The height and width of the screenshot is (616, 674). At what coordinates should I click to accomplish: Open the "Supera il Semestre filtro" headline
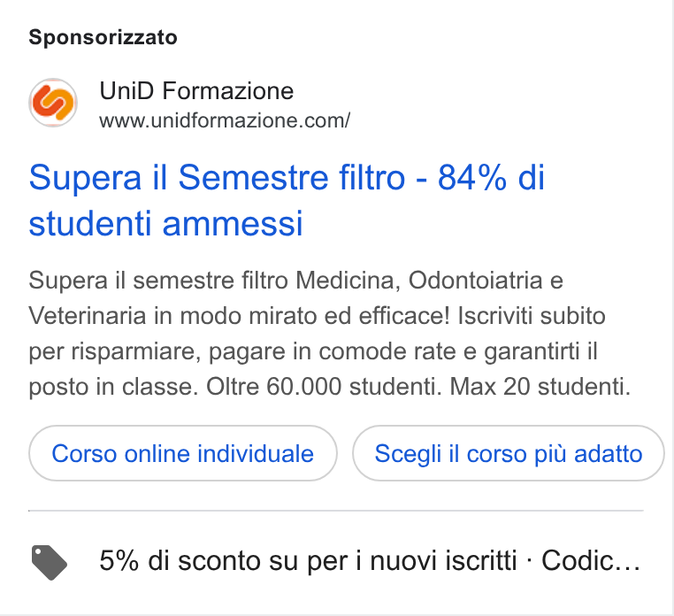click(x=287, y=200)
